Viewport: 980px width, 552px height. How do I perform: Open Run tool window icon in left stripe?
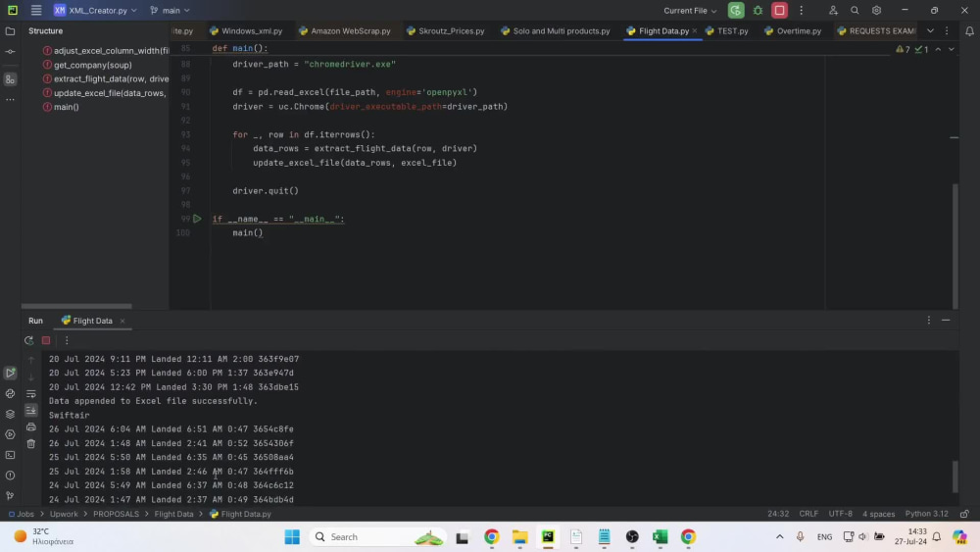click(10, 373)
